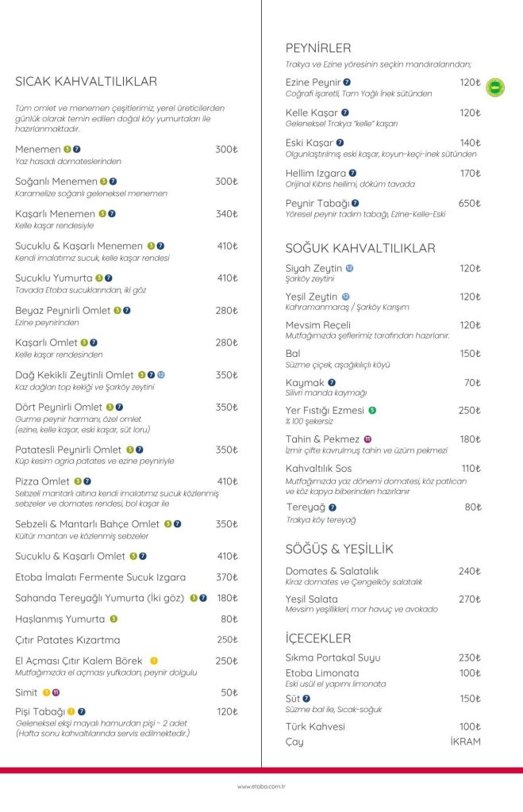523x812 pixels.
Task: Click the light blue 12 icon beside Siyah Zeytin
Action: pyautogui.click(x=349, y=268)
